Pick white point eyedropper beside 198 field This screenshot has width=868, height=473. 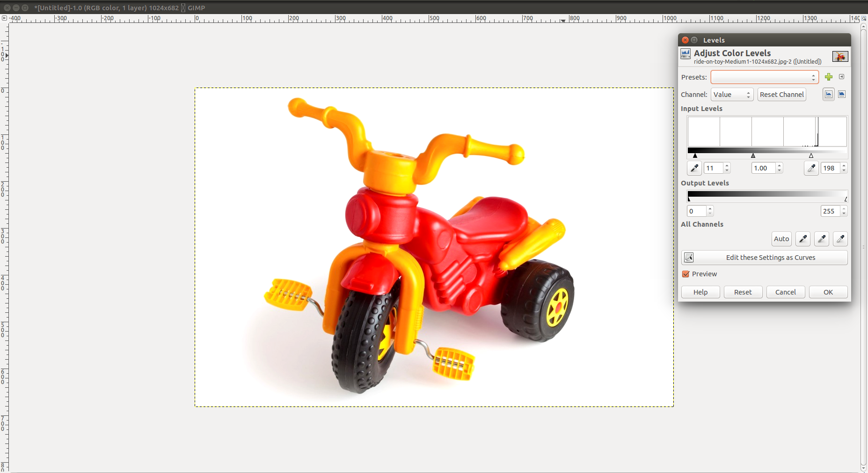pos(811,168)
